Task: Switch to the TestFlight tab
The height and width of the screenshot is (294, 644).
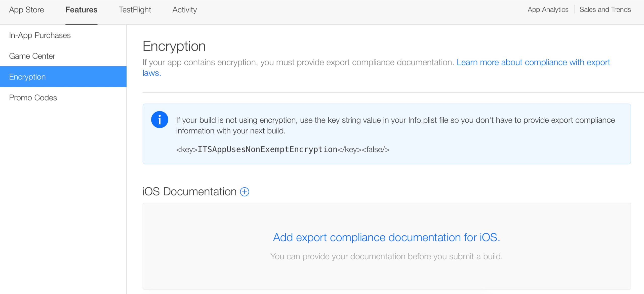Action: (x=135, y=10)
